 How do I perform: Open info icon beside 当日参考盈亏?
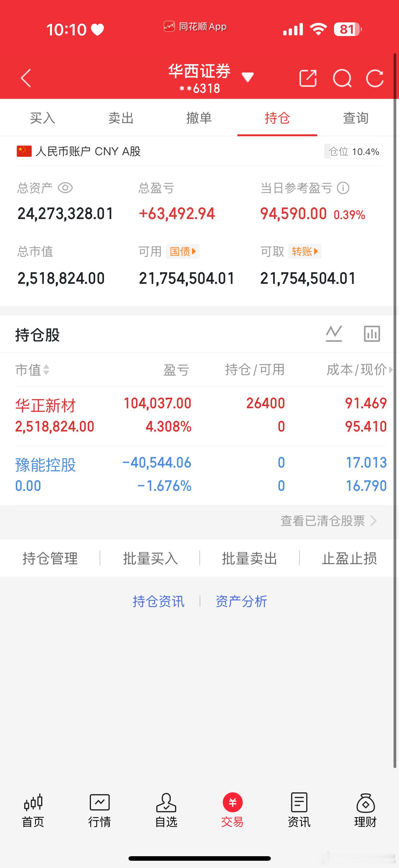[x=343, y=188]
